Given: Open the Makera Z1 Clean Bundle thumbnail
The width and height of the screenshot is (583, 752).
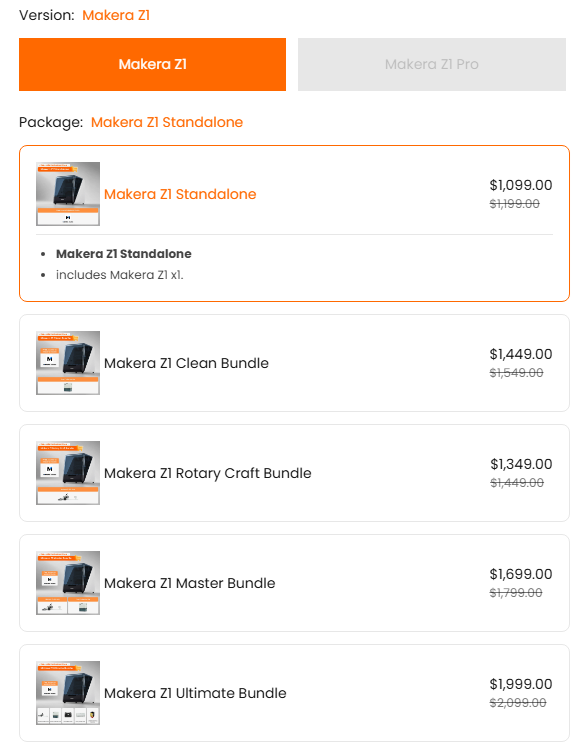Looking at the screenshot, I should tap(68, 363).
